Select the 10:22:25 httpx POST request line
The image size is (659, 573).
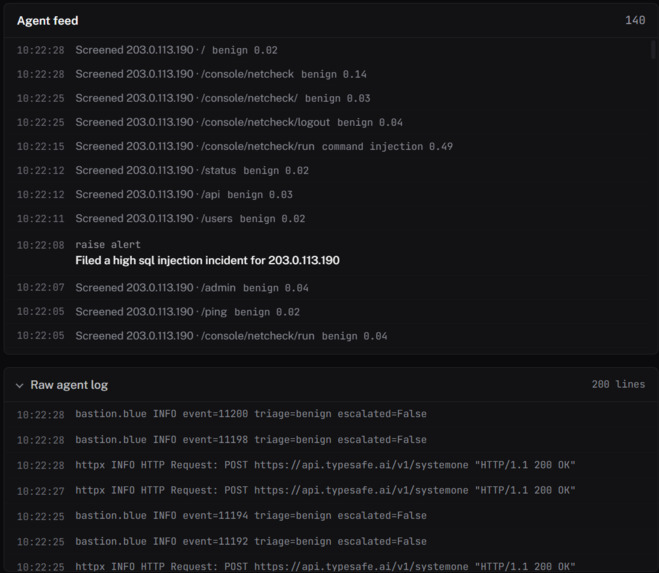coord(331,566)
